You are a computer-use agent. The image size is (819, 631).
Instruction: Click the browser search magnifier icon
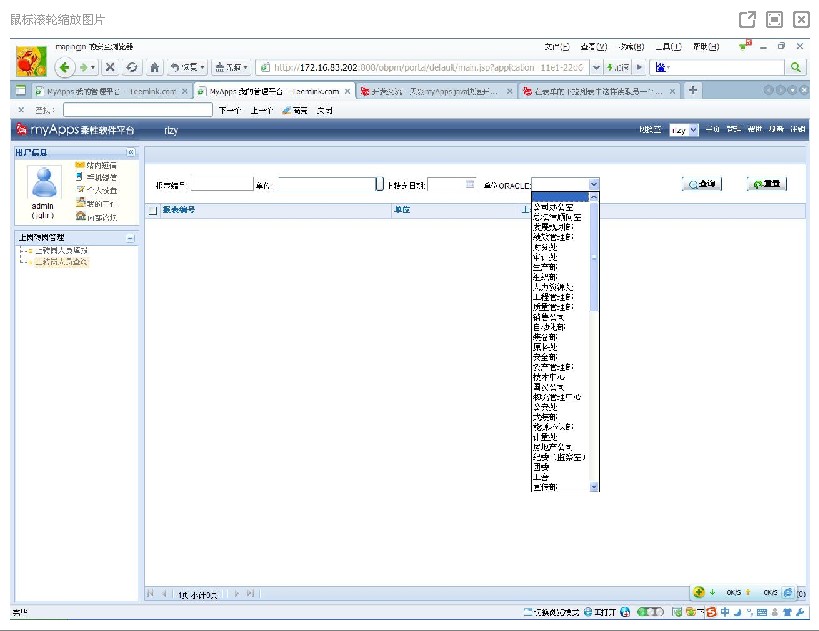[x=795, y=67]
